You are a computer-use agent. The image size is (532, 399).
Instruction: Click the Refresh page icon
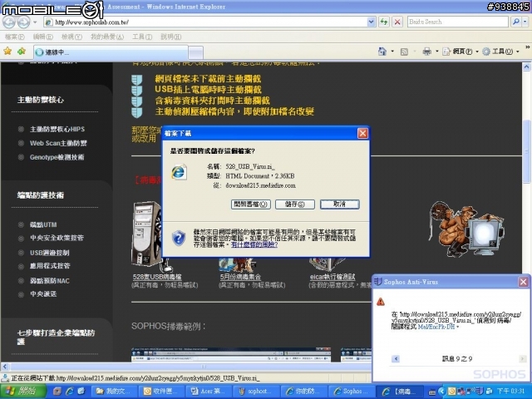(x=384, y=22)
